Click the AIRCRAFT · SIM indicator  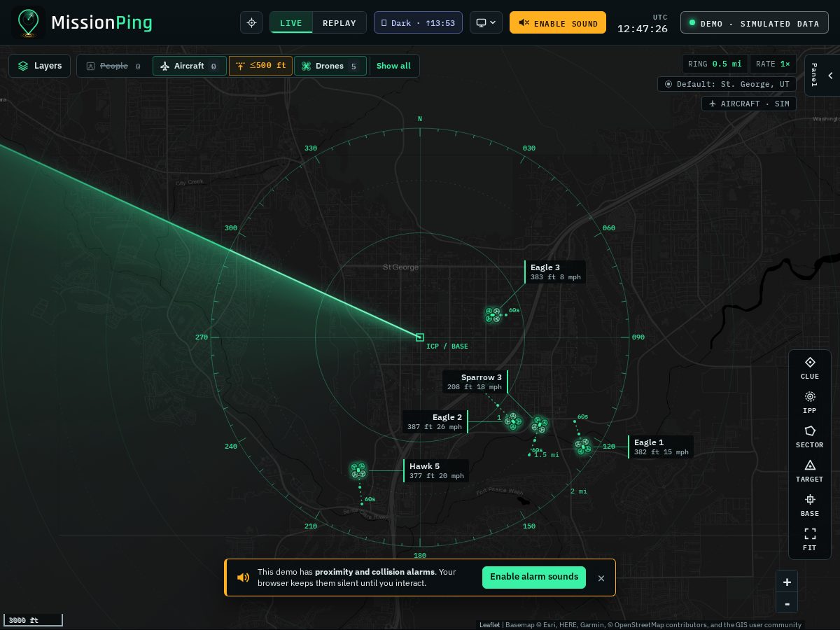[x=749, y=104]
